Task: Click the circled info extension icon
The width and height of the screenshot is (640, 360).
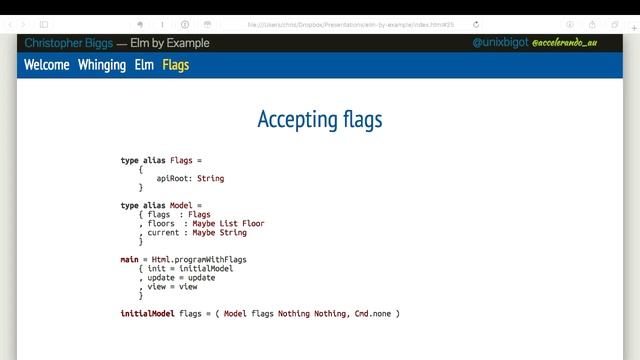Action: click(x=185, y=25)
